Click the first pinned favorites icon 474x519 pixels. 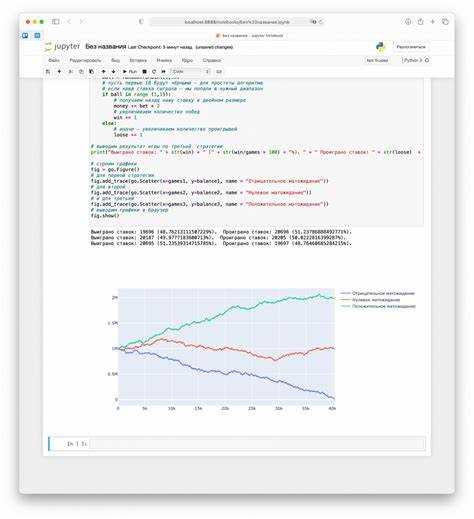25,35
